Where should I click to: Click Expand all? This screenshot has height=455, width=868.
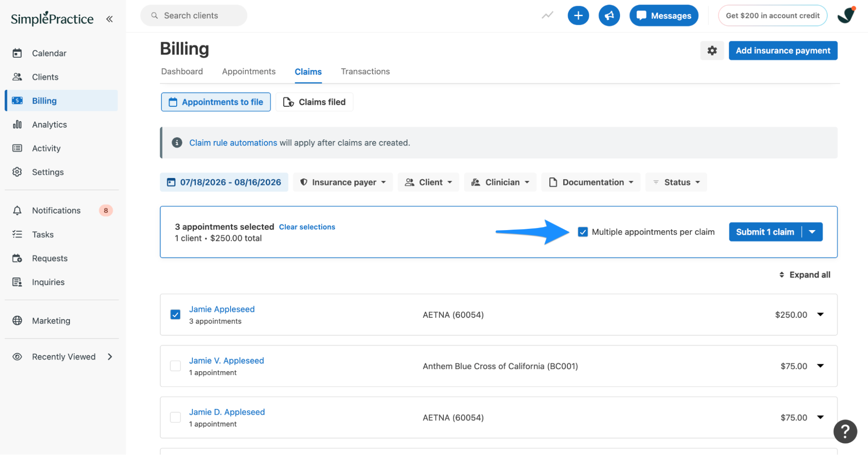805,275
